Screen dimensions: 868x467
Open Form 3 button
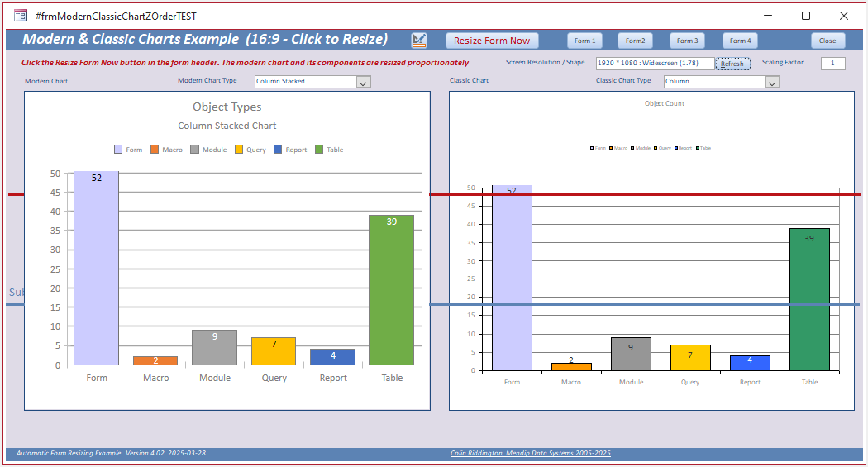[x=687, y=41]
